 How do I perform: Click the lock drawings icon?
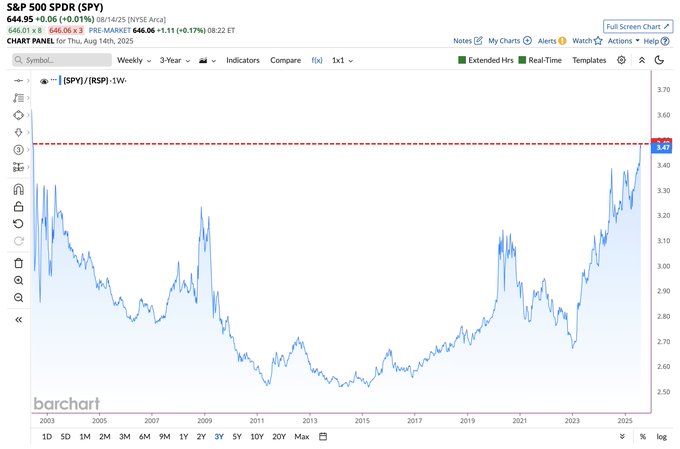pos(18,206)
